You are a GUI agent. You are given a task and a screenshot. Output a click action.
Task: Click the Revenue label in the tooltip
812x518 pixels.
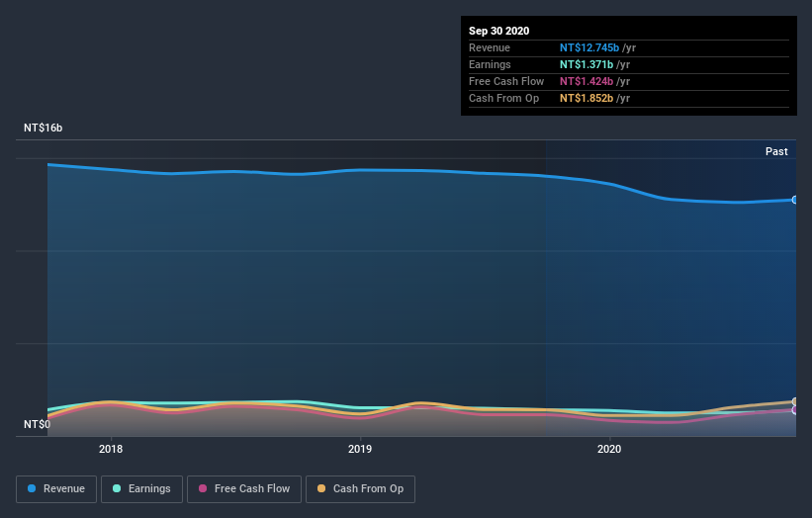pos(490,47)
